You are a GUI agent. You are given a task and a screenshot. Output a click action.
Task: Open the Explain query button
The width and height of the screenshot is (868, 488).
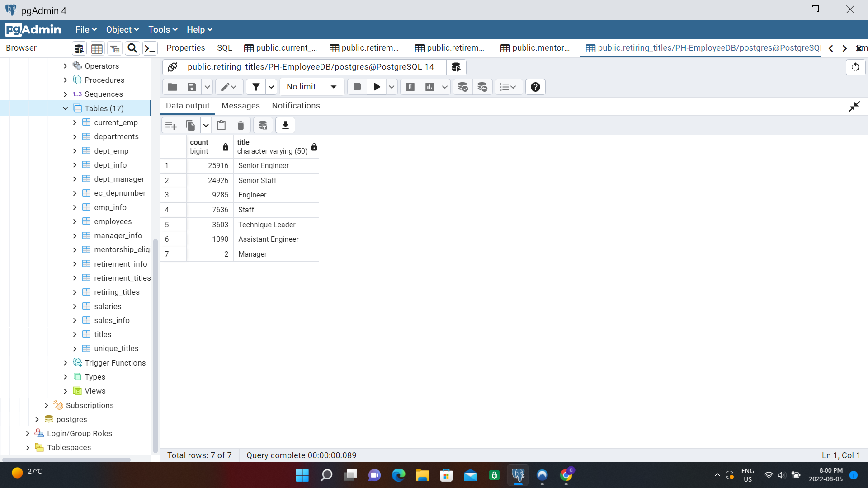click(x=410, y=87)
